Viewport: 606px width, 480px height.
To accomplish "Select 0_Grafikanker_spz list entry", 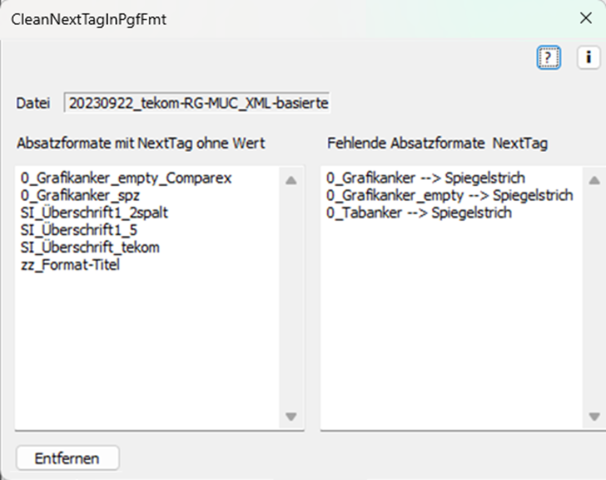I will tap(87, 195).
